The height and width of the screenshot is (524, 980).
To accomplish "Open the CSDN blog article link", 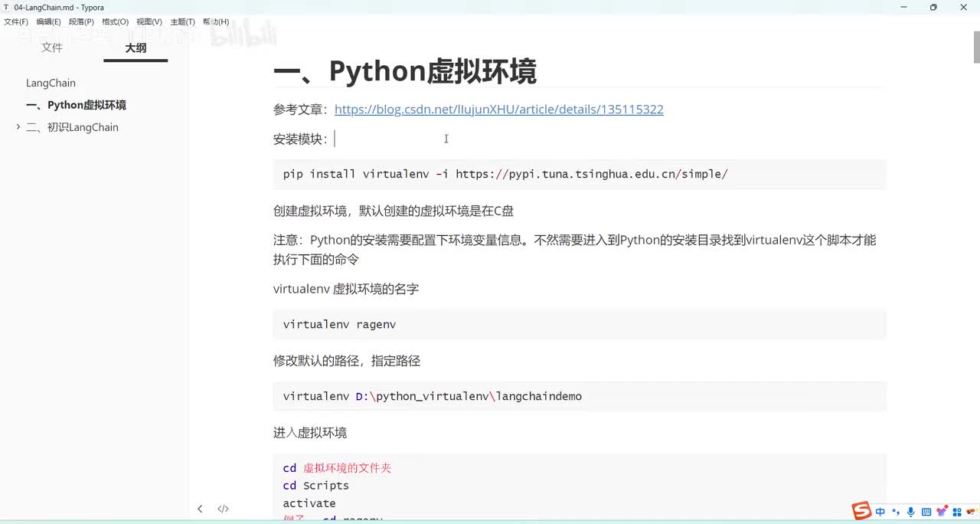I will coord(498,109).
